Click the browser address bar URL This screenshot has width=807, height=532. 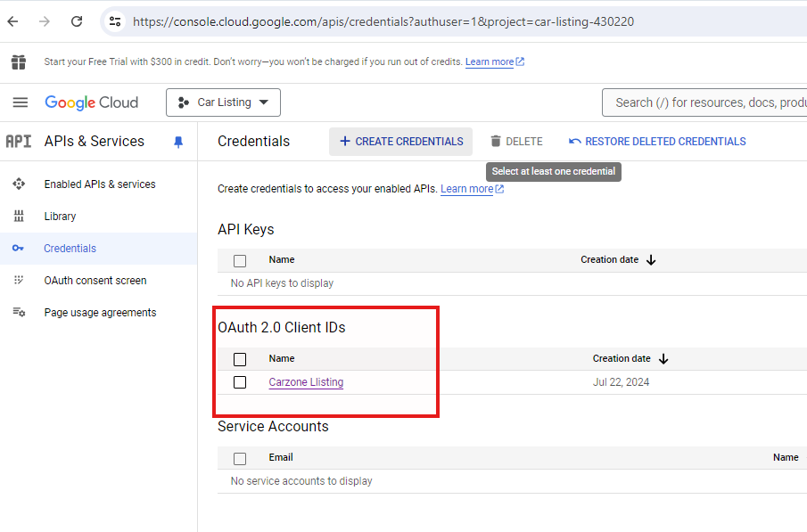383,21
